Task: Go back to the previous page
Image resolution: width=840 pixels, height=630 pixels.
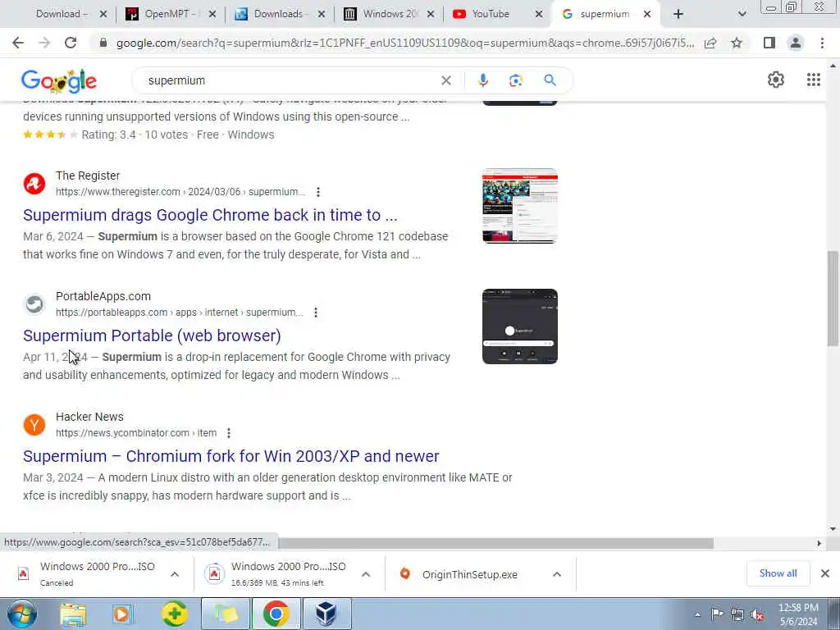Action: [x=18, y=43]
